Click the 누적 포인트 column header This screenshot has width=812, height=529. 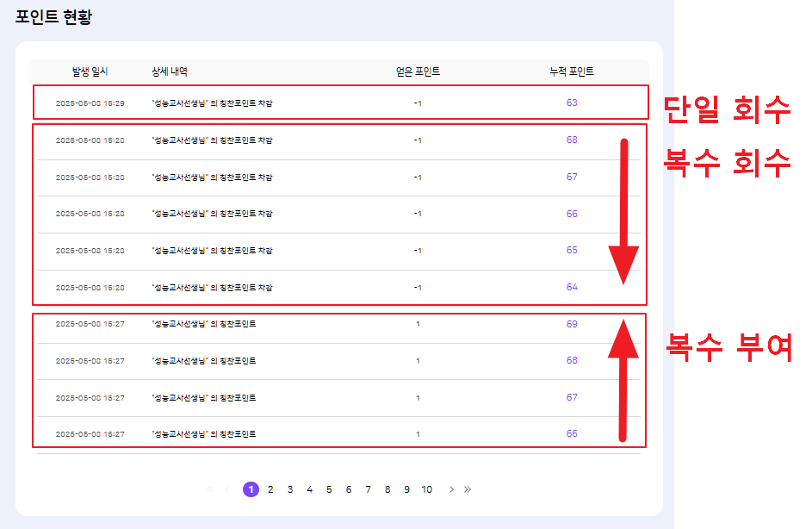[x=572, y=72]
